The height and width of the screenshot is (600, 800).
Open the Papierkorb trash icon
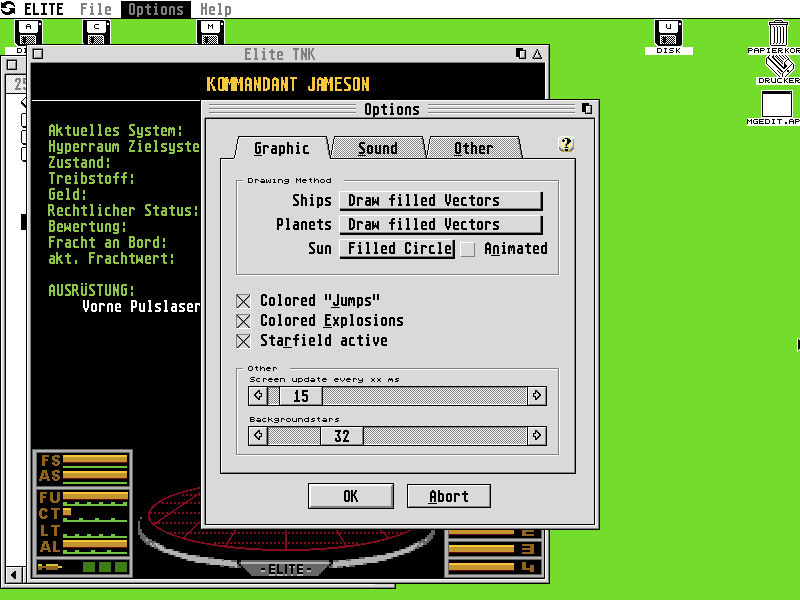[x=779, y=33]
